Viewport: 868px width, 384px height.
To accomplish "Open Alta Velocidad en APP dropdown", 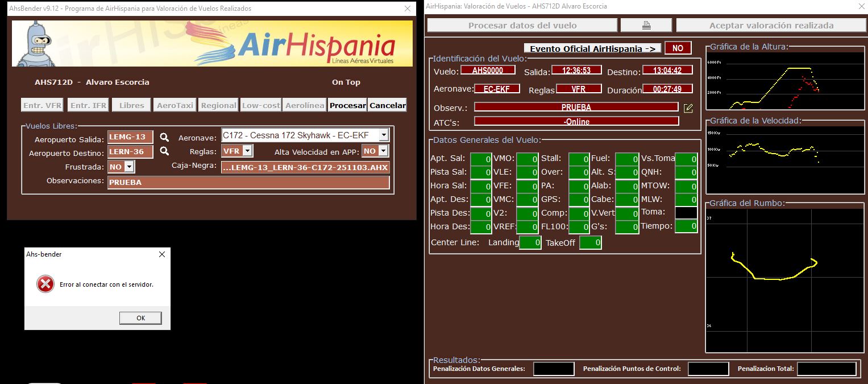I will [x=383, y=151].
